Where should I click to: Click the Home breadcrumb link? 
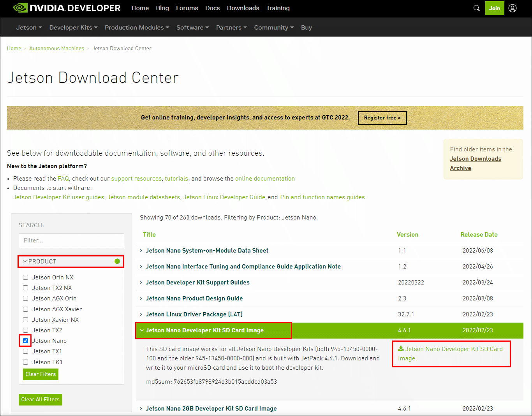click(14, 49)
